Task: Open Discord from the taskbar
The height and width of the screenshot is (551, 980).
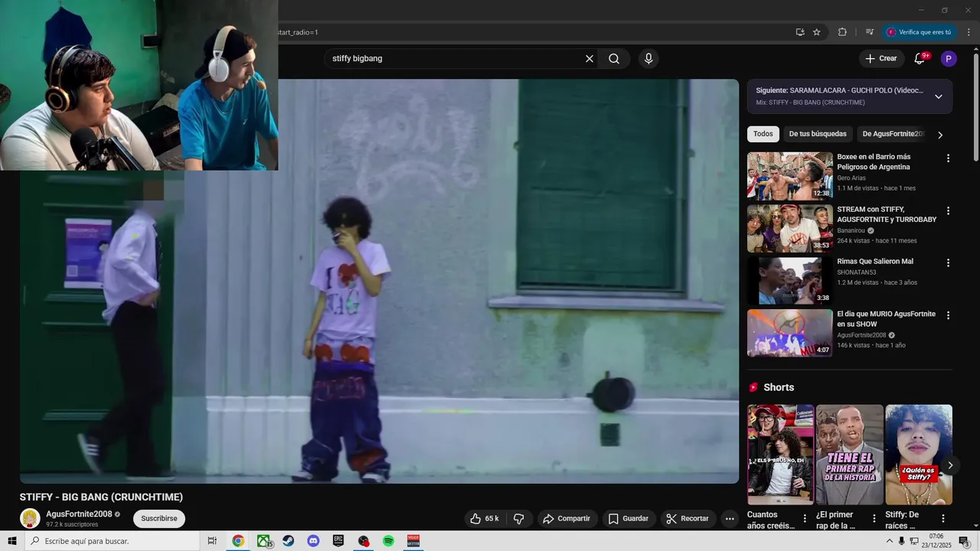Action: point(313,541)
